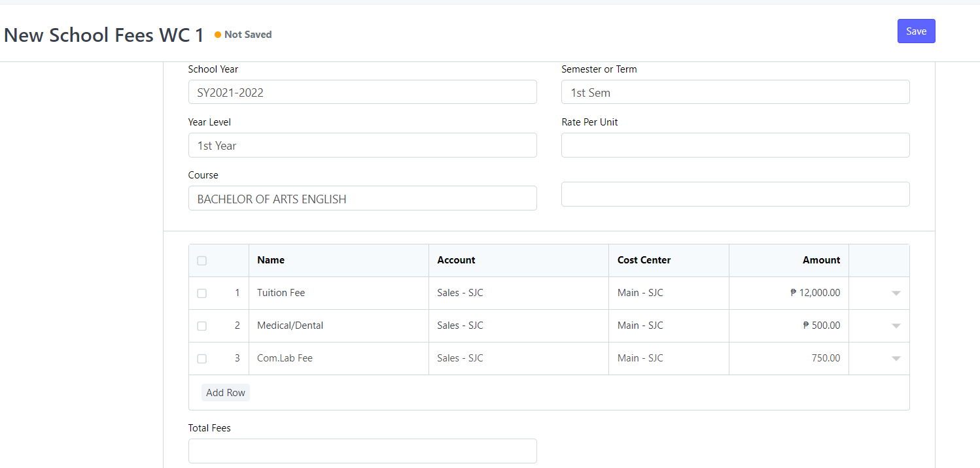Click the Add Row button

pos(226,392)
